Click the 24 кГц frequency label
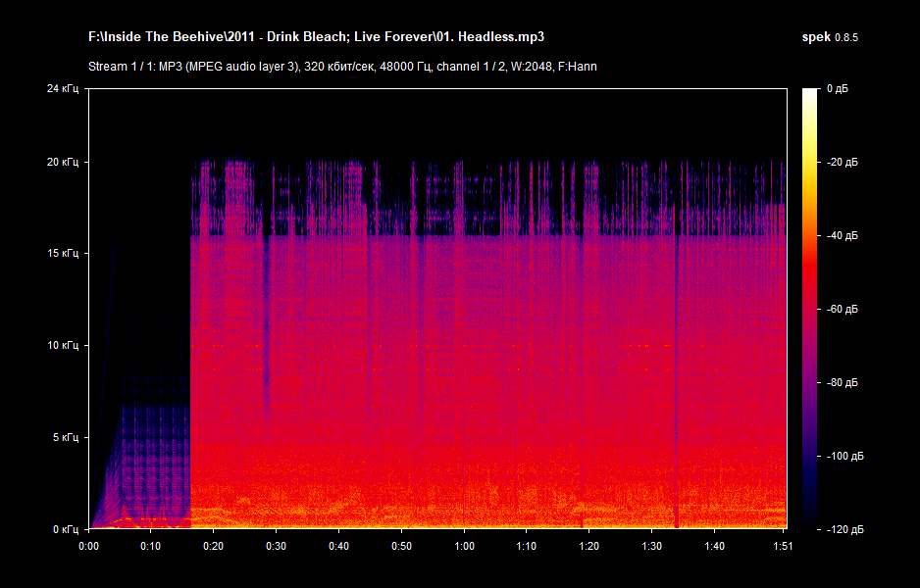 (63, 88)
